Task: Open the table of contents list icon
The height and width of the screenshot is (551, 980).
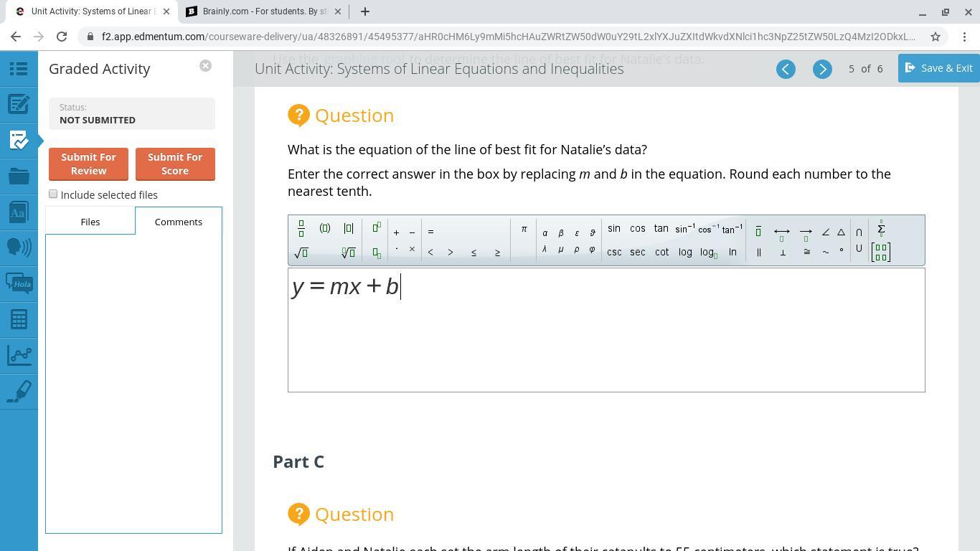Action: [19, 68]
